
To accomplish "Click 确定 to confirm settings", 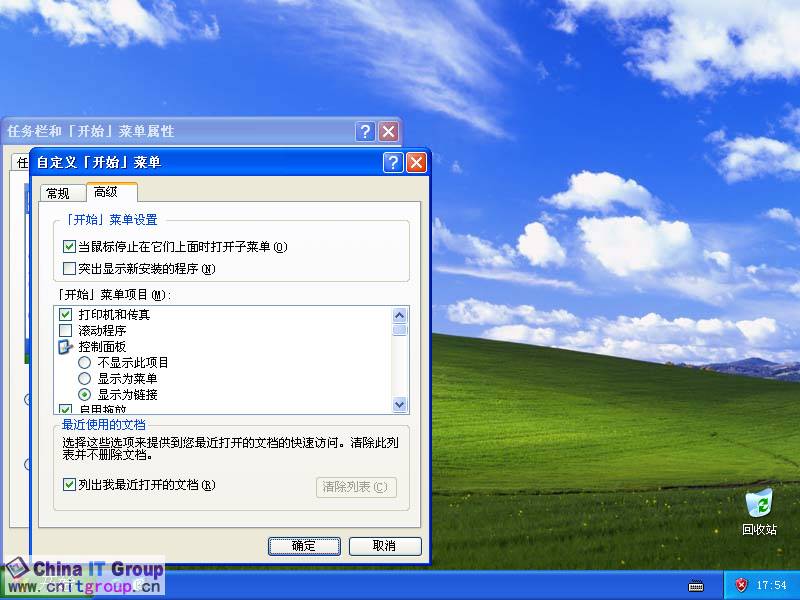I will coord(304,546).
